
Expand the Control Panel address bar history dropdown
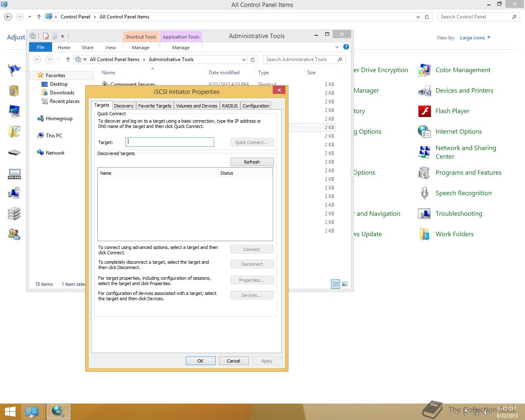[x=418, y=17]
